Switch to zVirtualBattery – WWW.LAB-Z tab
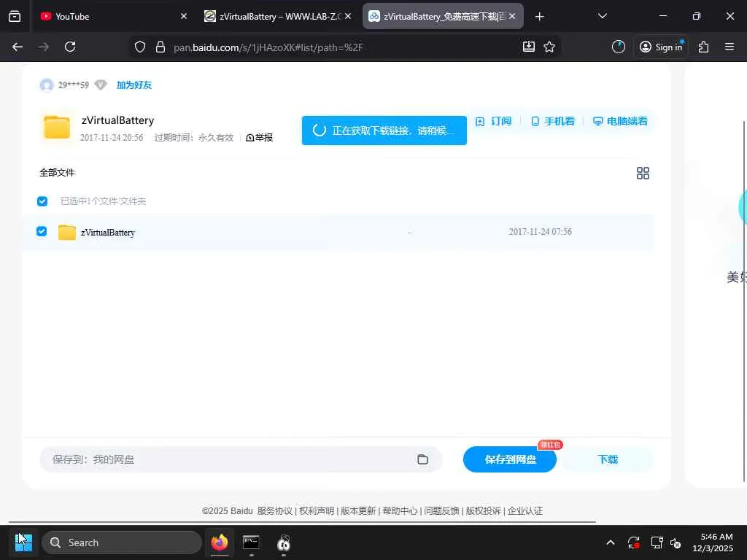This screenshot has height=560, width=747. point(278,16)
